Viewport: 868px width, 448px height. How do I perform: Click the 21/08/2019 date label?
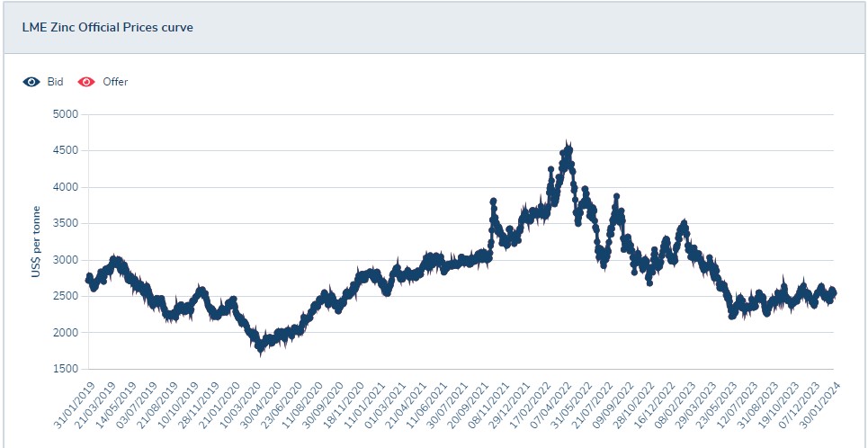tap(157, 404)
